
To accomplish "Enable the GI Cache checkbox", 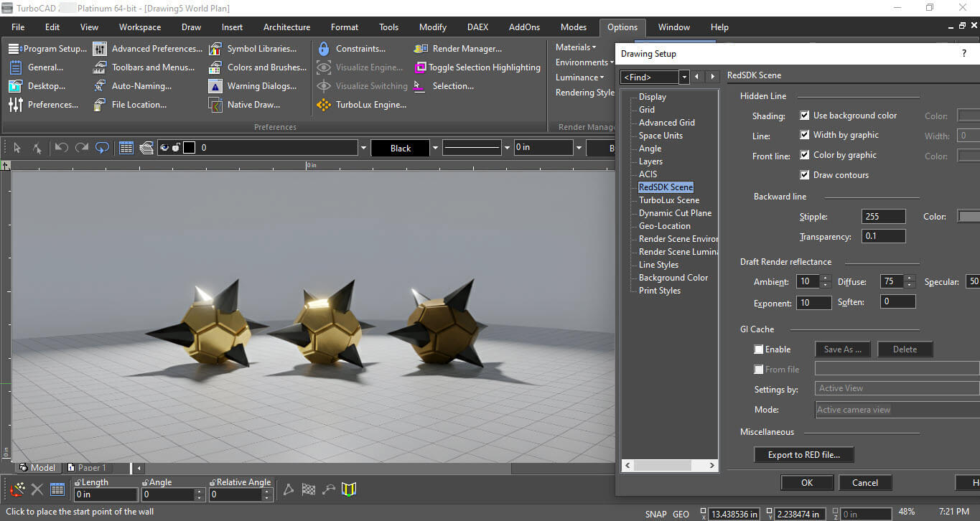I will click(759, 349).
